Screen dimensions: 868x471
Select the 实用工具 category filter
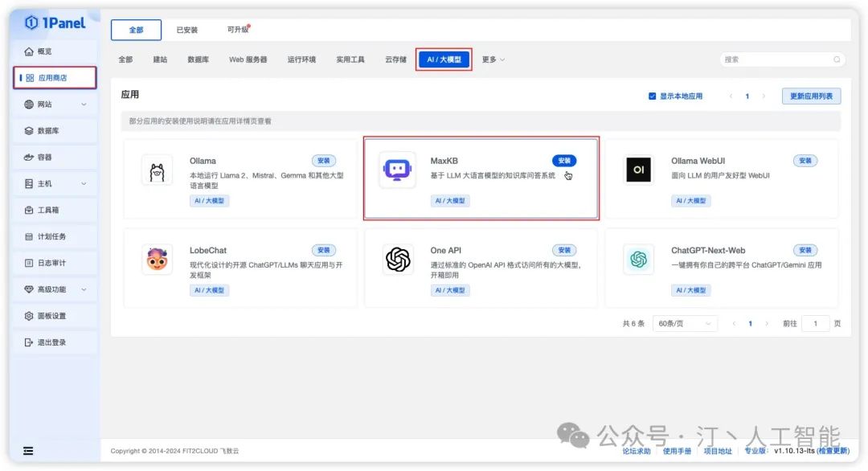[x=350, y=59]
